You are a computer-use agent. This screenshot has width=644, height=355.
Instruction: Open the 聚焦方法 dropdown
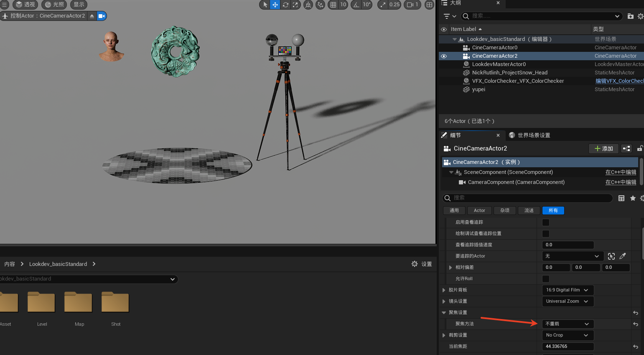(567, 324)
